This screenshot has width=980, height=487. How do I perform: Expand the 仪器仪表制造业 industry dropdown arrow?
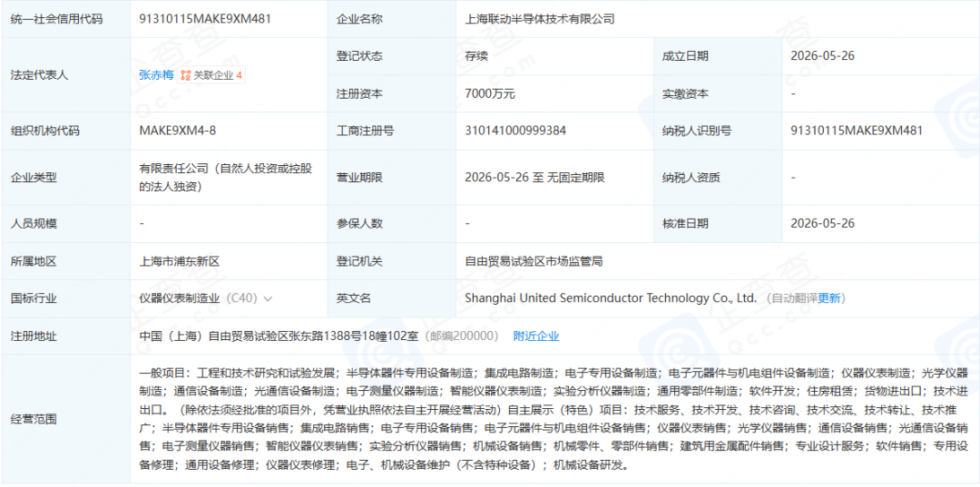(x=268, y=298)
